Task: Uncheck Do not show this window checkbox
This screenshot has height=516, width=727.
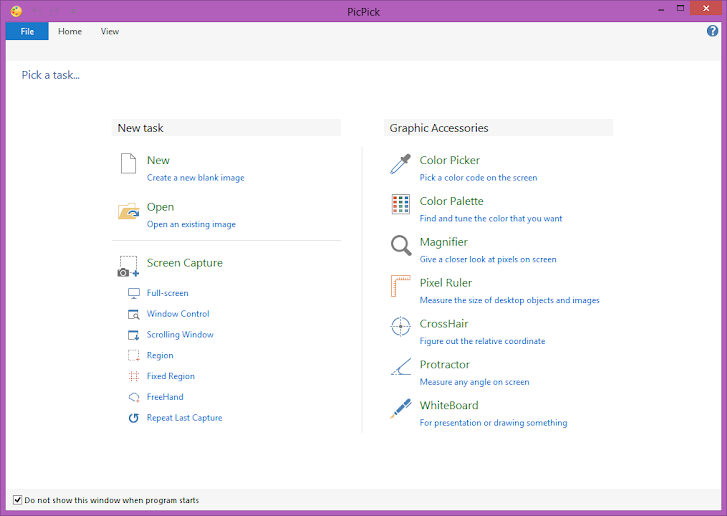Action: click(18, 500)
